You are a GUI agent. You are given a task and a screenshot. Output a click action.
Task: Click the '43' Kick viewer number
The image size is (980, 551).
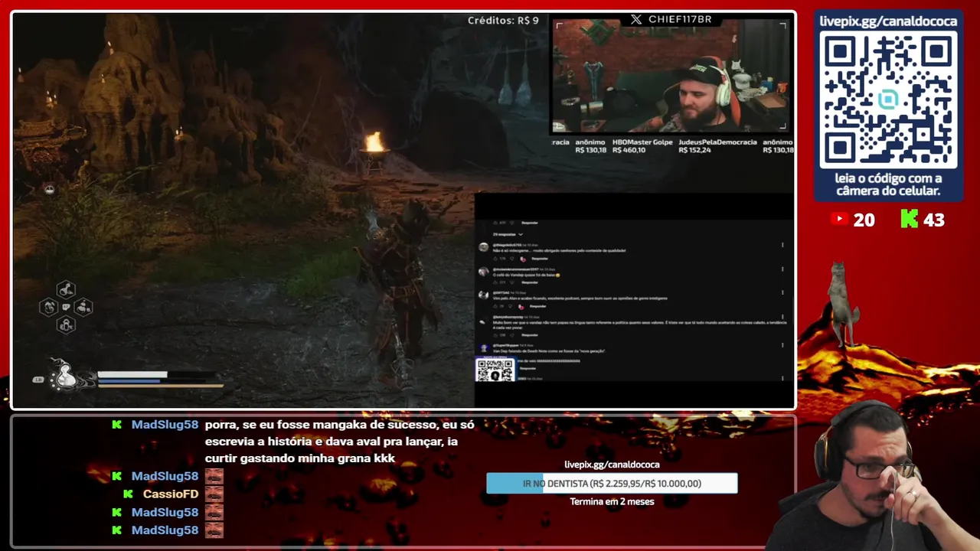pyautogui.click(x=934, y=220)
